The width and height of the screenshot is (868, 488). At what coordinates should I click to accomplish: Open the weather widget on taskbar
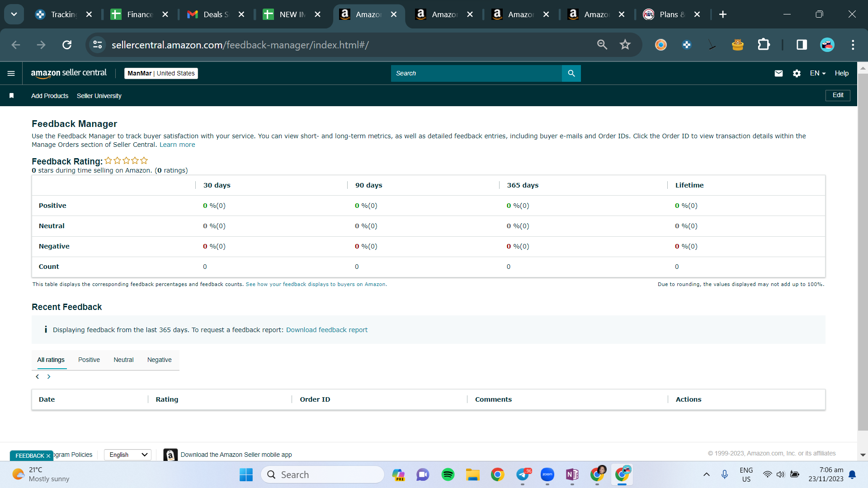(x=41, y=474)
